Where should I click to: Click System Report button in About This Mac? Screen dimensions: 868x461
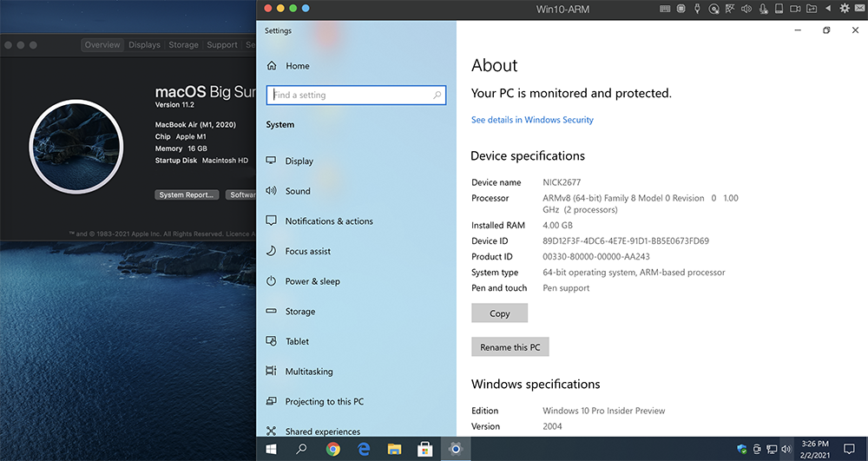tap(187, 194)
